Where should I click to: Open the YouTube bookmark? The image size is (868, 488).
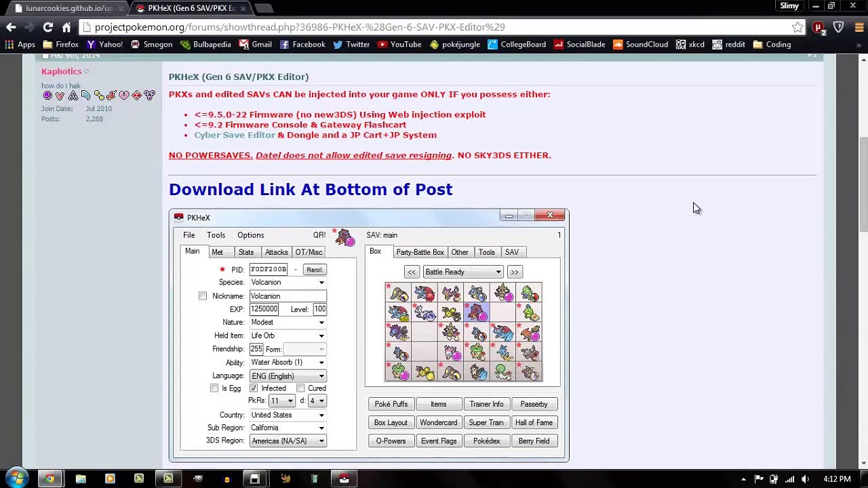point(399,44)
